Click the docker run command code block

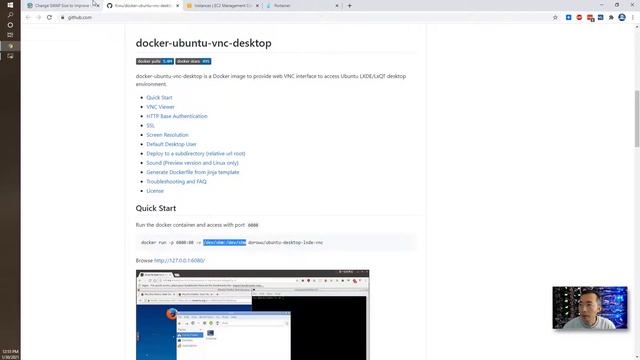coord(276,242)
